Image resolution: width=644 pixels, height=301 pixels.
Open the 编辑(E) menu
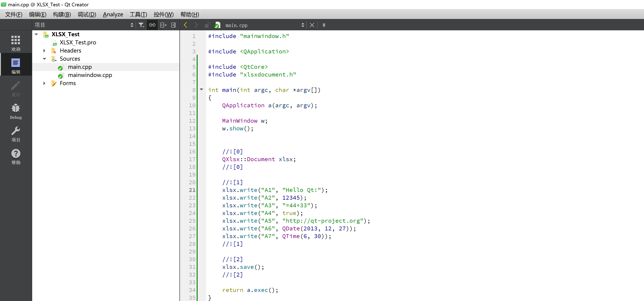pos(38,14)
